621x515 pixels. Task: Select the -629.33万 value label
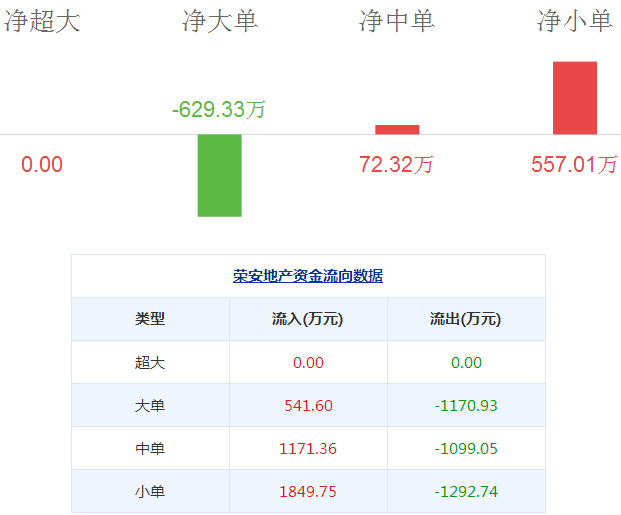coord(219,110)
